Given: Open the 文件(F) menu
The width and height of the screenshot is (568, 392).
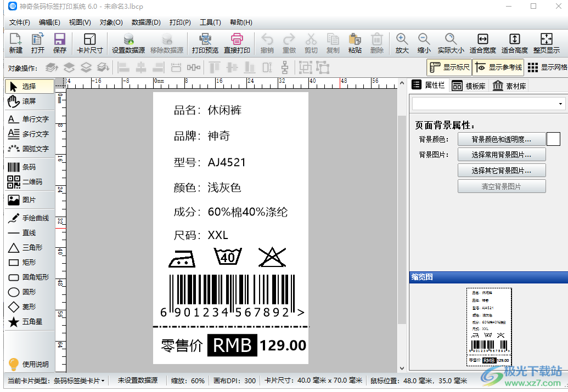Looking at the screenshot, I should pos(20,22).
